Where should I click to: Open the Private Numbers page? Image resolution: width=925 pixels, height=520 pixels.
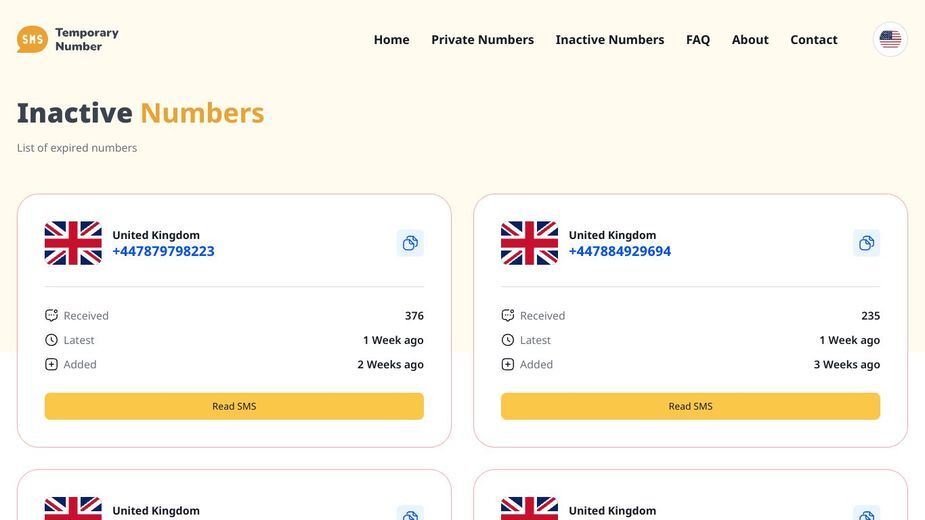(x=482, y=40)
